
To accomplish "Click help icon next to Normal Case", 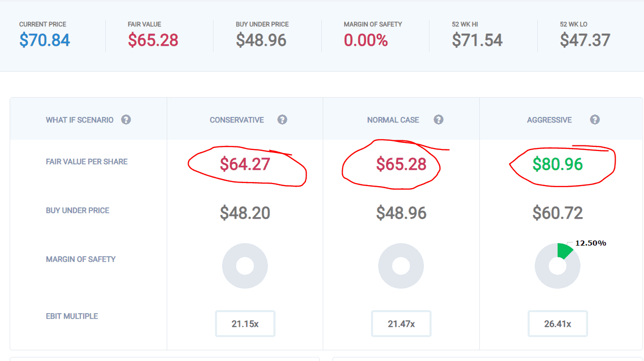I will click(x=439, y=120).
